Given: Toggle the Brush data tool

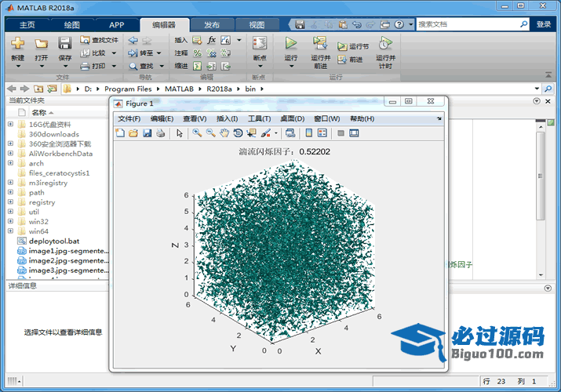Looking at the screenshot, I should 265,133.
